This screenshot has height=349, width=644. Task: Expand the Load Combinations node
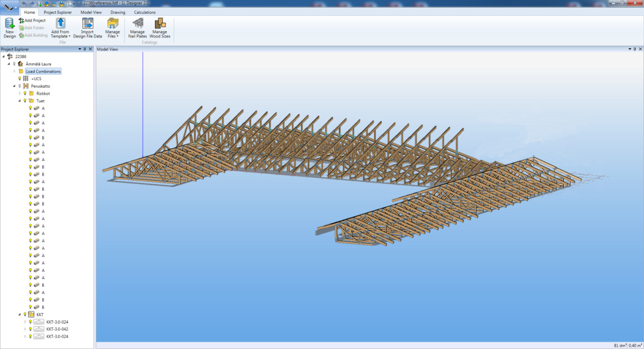[15, 71]
